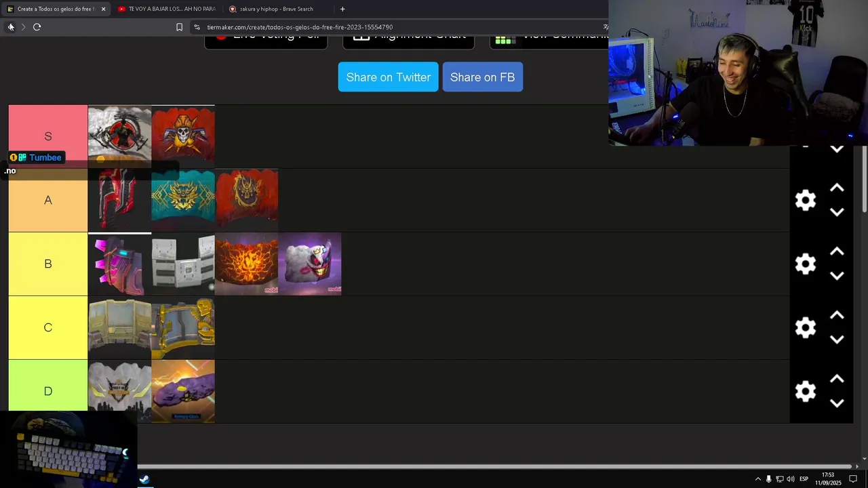Move tier A down with arrow
Viewport: 868px width, 488px height.
pyautogui.click(x=837, y=212)
